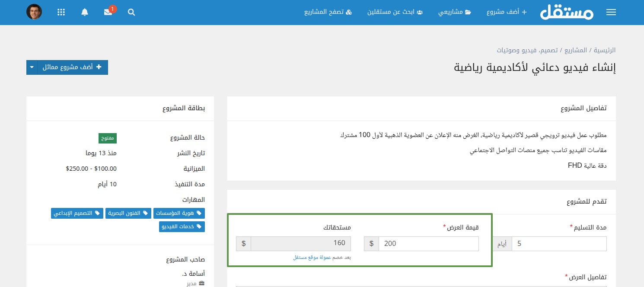Open the notifications bell icon
The image size is (644, 287).
point(85,13)
